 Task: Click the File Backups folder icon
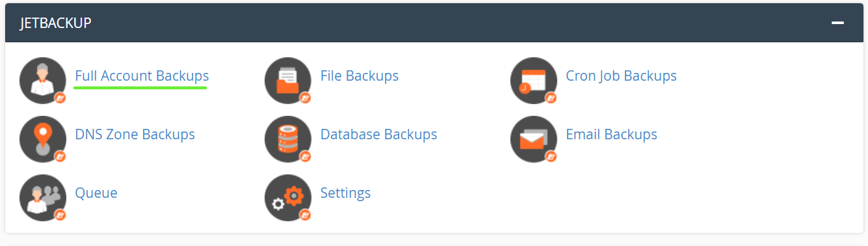pyautogui.click(x=288, y=80)
